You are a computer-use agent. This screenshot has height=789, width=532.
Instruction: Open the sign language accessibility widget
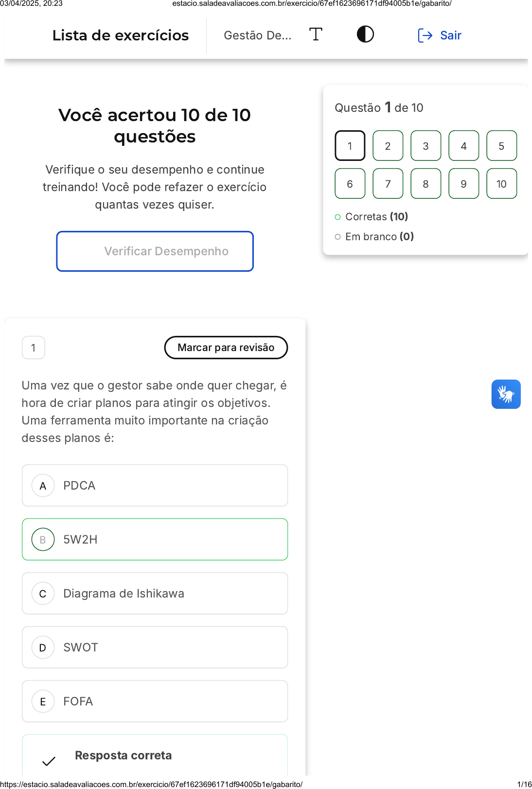506,394
